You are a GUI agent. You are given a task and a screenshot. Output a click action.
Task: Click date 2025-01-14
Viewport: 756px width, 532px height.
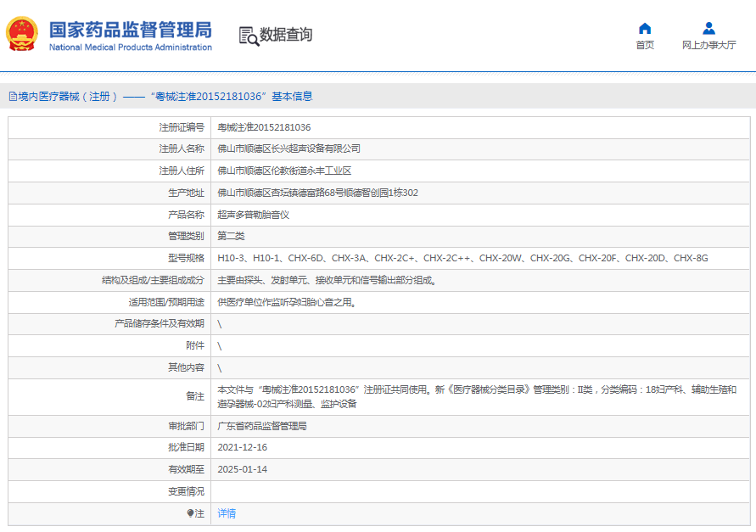243,469
